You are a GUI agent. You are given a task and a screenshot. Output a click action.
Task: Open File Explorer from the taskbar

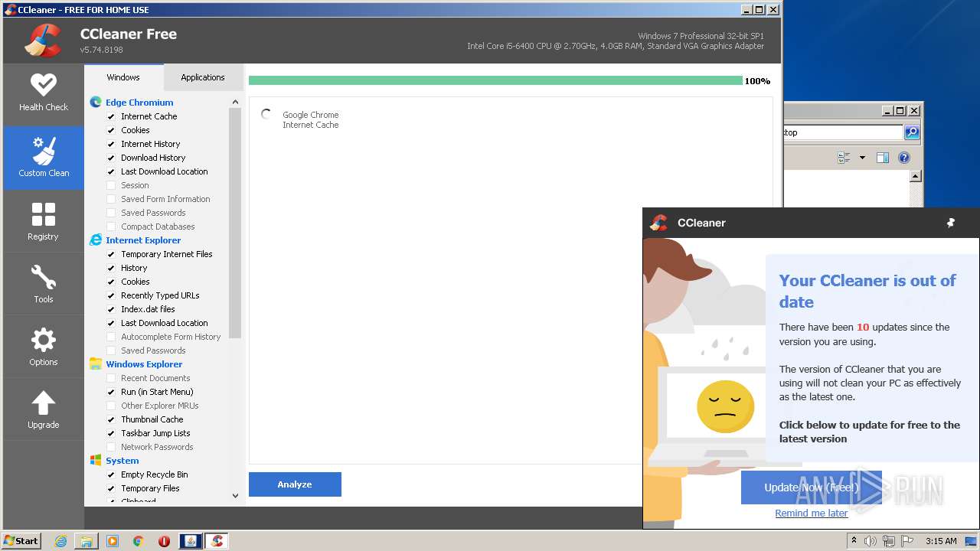click(x=87, y=541)
